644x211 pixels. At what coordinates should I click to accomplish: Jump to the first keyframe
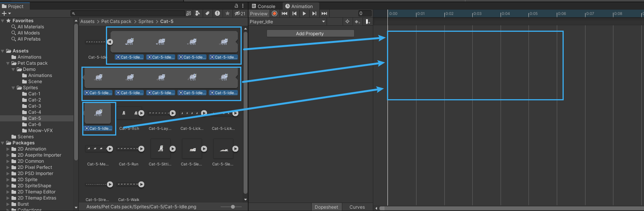pos(284,13)
